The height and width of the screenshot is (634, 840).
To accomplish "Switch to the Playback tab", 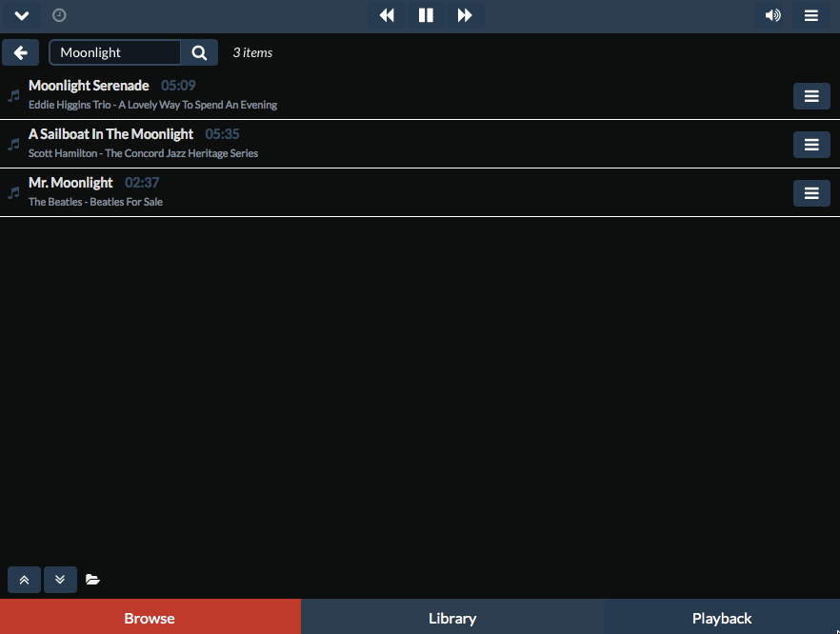I will click(722, 618).
